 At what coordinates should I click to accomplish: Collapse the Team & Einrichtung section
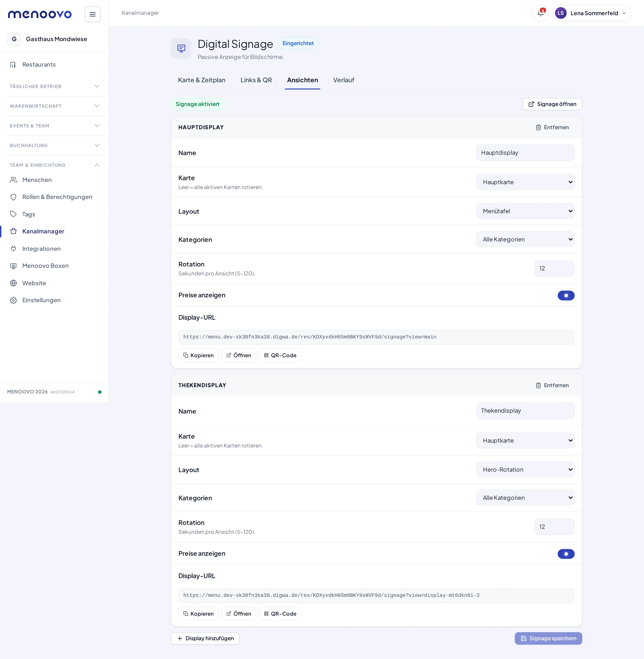click(x=54, y=165)
